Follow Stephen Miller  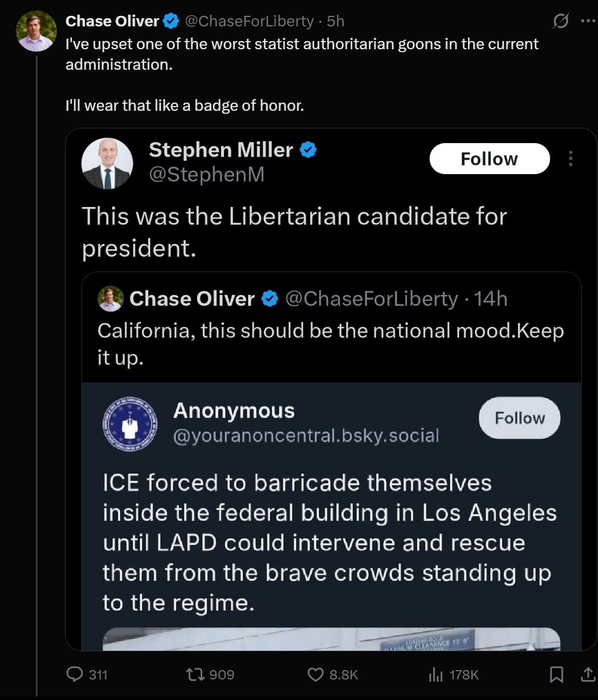point(490,159)
